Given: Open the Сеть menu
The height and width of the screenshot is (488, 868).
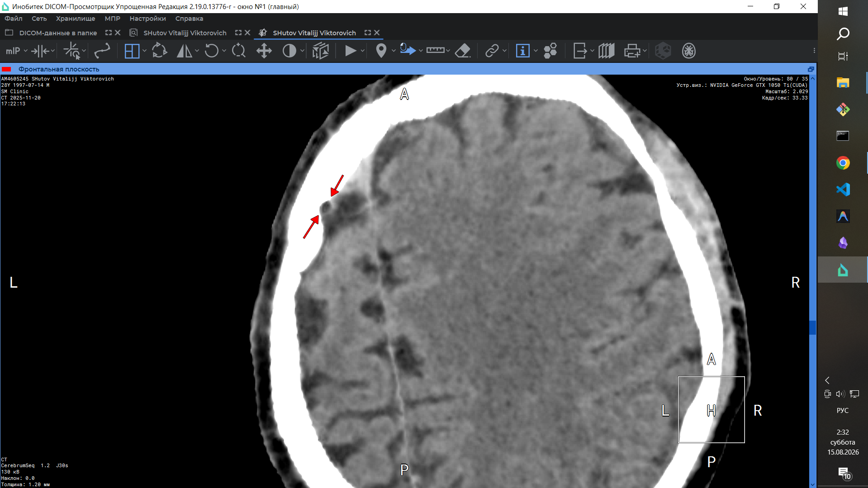Looking at the screenshot, I should pos(39,19).
